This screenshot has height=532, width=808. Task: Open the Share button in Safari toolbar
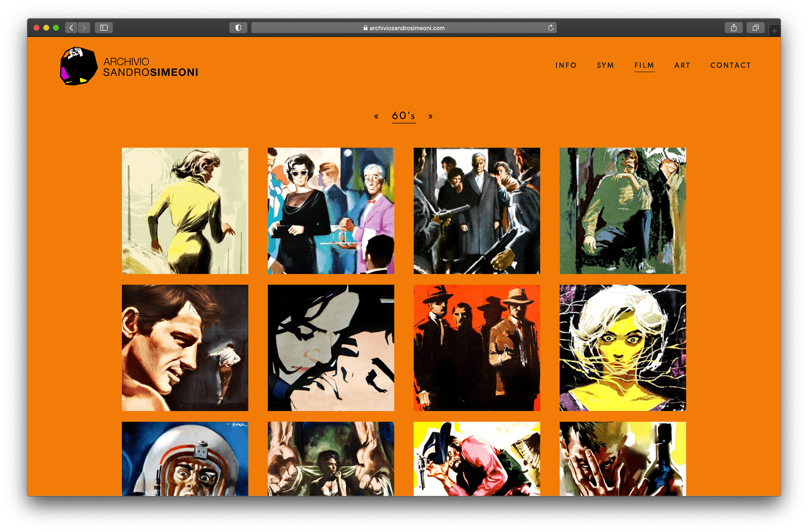(x=734, y=28)
